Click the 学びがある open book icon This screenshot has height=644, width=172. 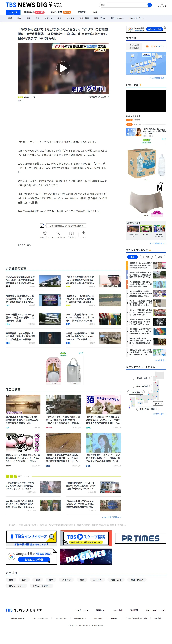coord(72,233)
